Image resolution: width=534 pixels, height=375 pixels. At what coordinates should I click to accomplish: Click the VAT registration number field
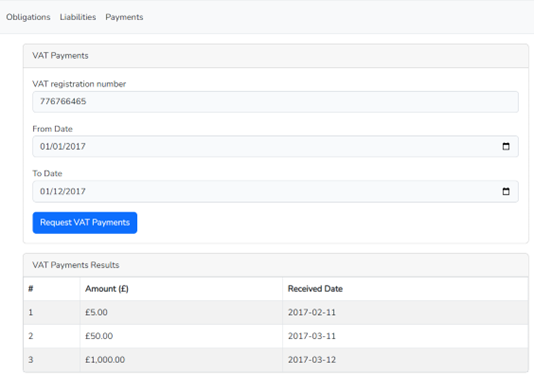275,101
